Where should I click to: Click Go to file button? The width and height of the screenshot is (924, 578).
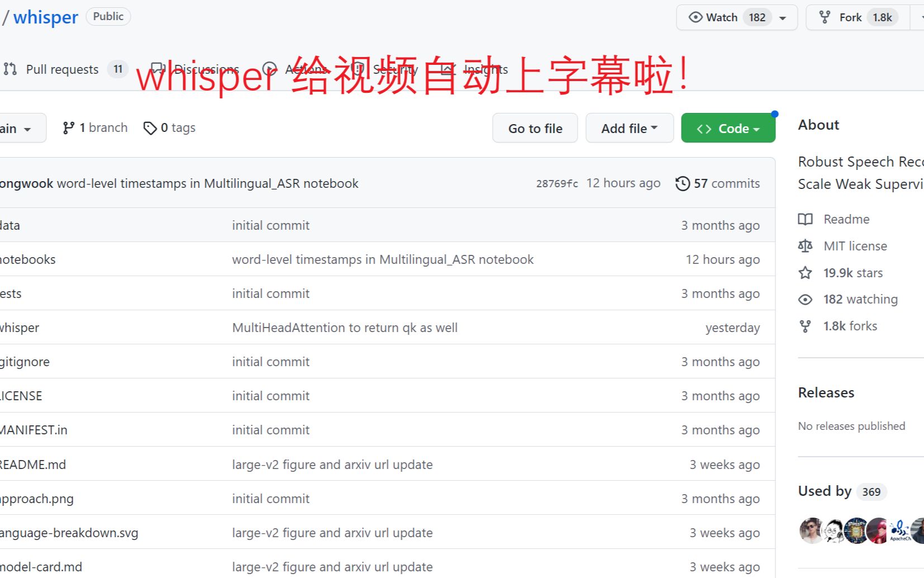(x=535, y=129)
